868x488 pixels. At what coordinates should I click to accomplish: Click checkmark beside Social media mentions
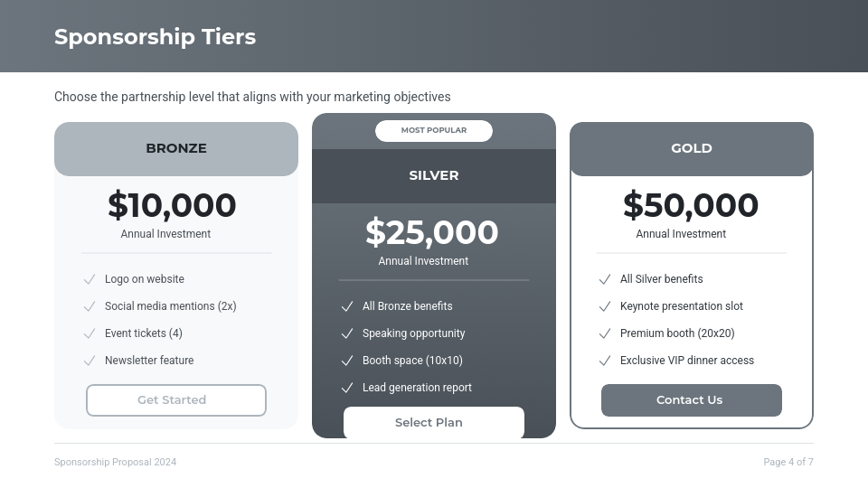90,306
